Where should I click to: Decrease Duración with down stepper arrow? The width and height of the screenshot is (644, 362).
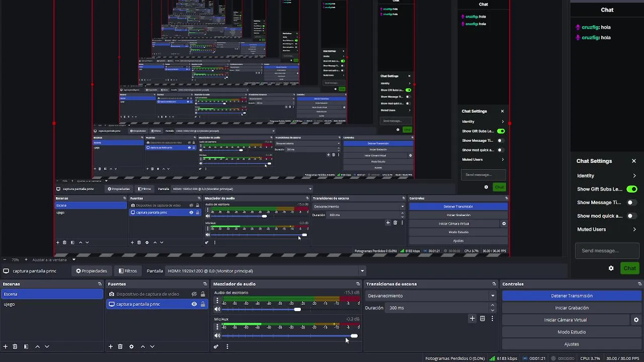[493, 310]
